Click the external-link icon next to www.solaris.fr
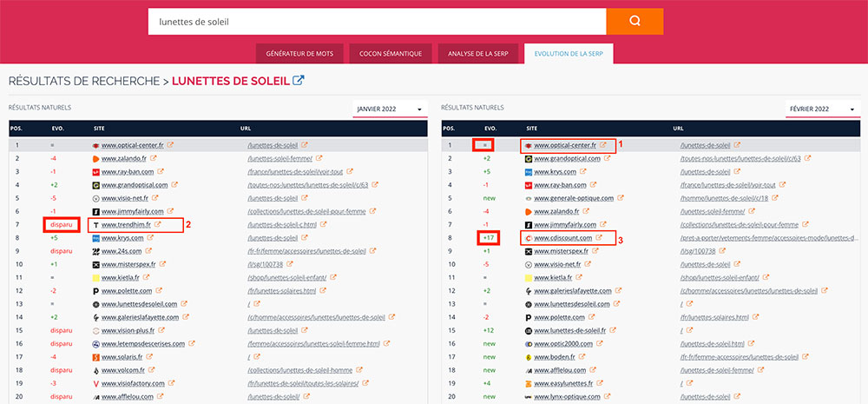The height and width of the screenshot is (404, 868). 149,357
